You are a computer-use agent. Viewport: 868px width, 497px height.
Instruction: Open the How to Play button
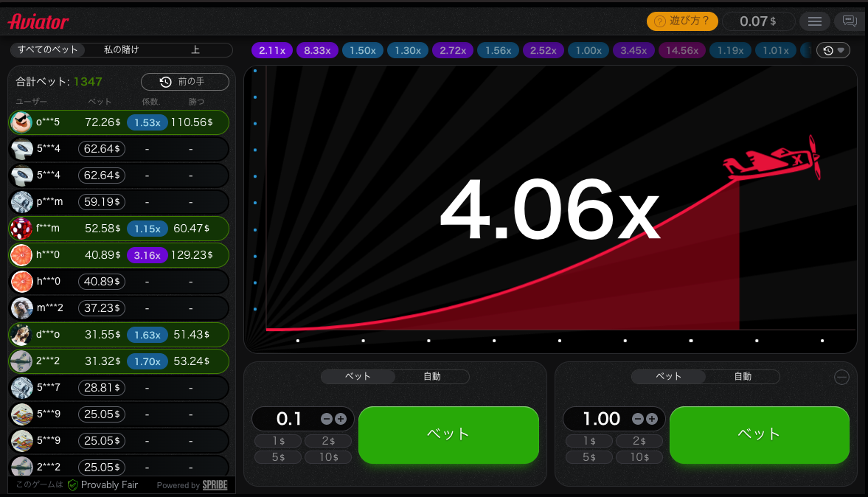[682, 21]
